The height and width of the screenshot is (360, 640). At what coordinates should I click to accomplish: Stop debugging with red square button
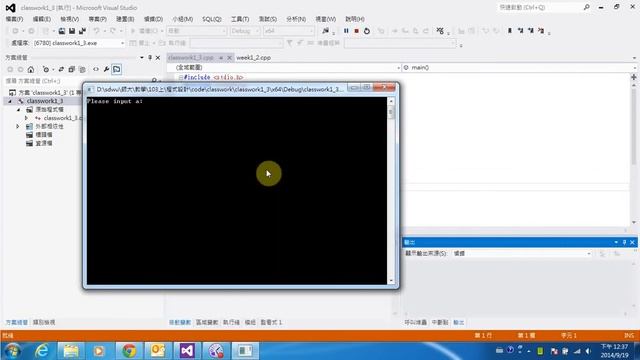point(356,31)
